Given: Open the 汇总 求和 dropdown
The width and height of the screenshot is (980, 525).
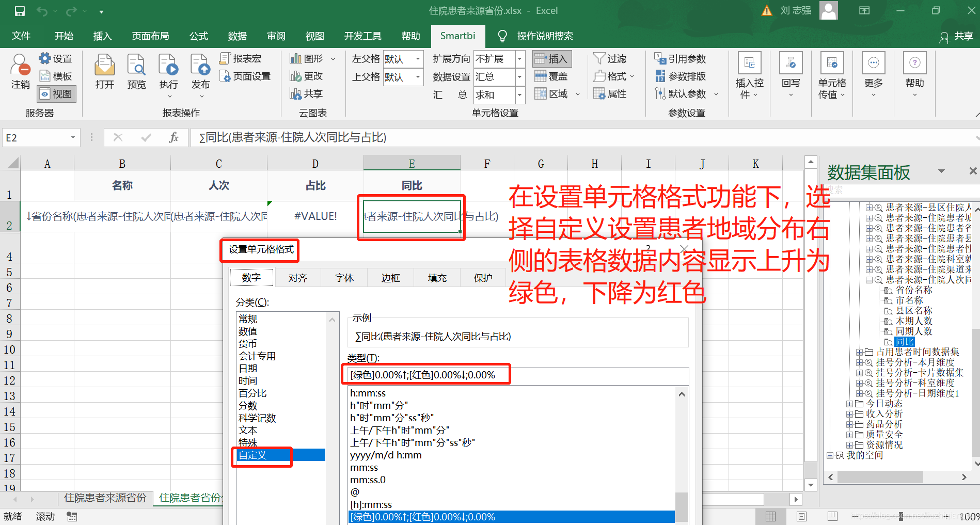Looking at the screenshot, I should (x=520, y=95).
